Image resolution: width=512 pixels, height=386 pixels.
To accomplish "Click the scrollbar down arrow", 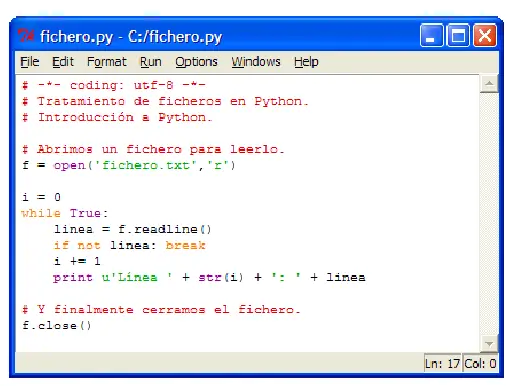I will click(x=489, y=343).
